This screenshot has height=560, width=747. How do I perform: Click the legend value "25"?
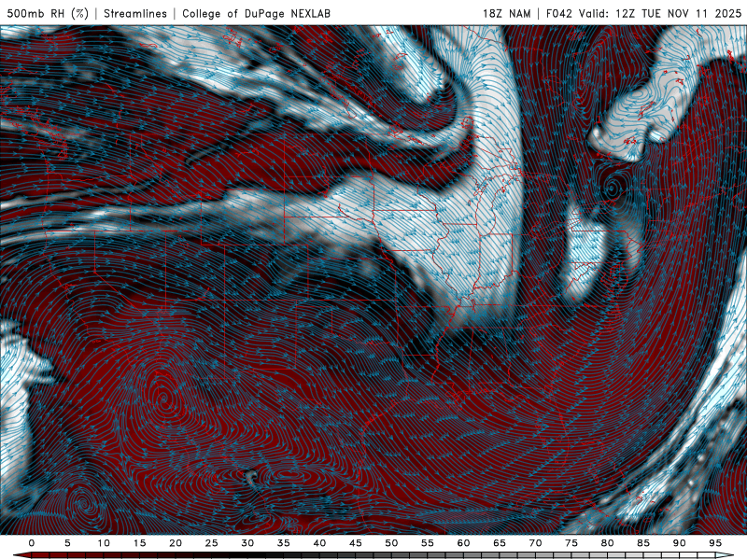click(212, 543)
